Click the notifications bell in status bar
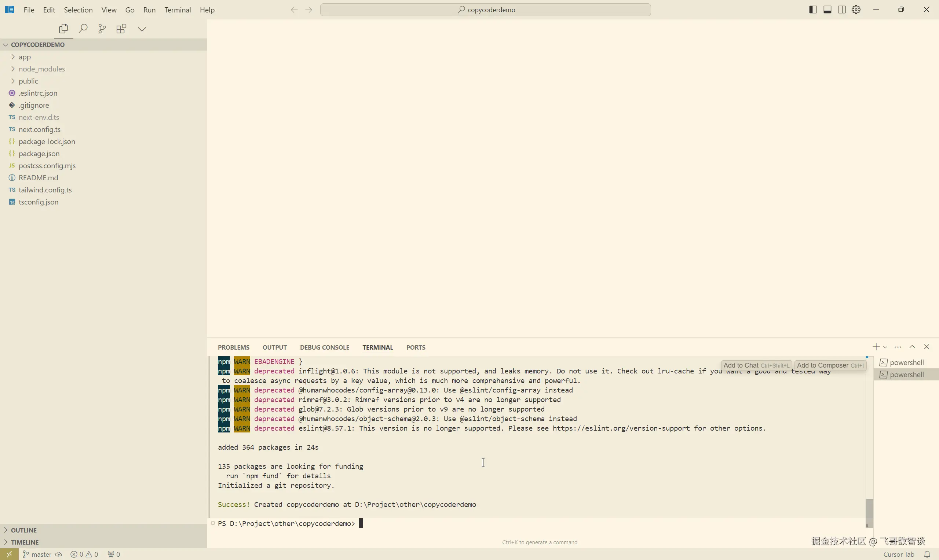The image size is (939, 560). [927, 554]
